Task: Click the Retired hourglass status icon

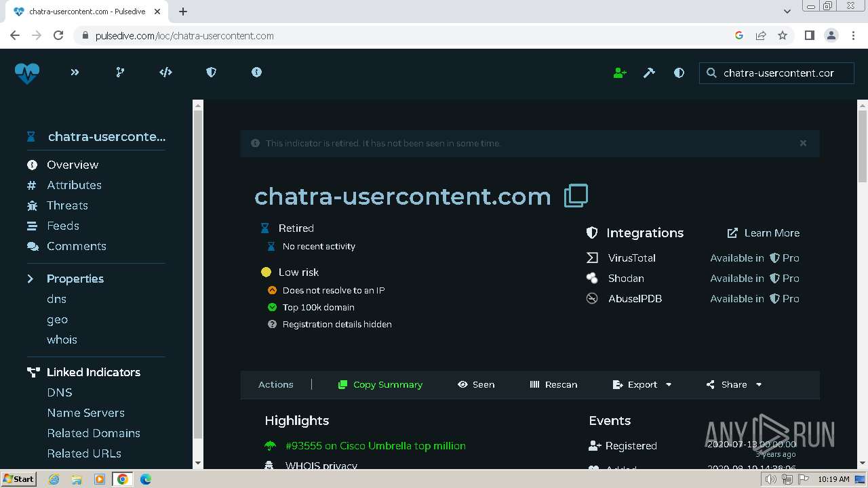Action: (x=265, y=228)
